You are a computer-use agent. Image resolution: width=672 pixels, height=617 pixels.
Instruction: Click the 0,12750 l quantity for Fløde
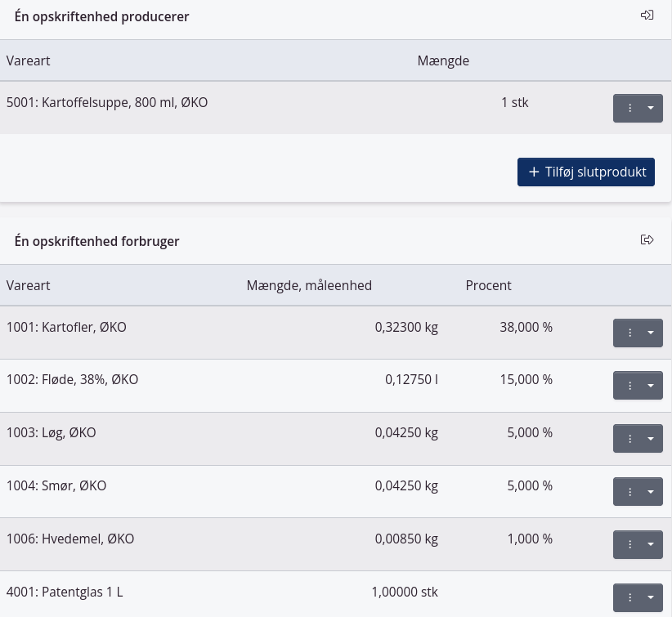411,380
